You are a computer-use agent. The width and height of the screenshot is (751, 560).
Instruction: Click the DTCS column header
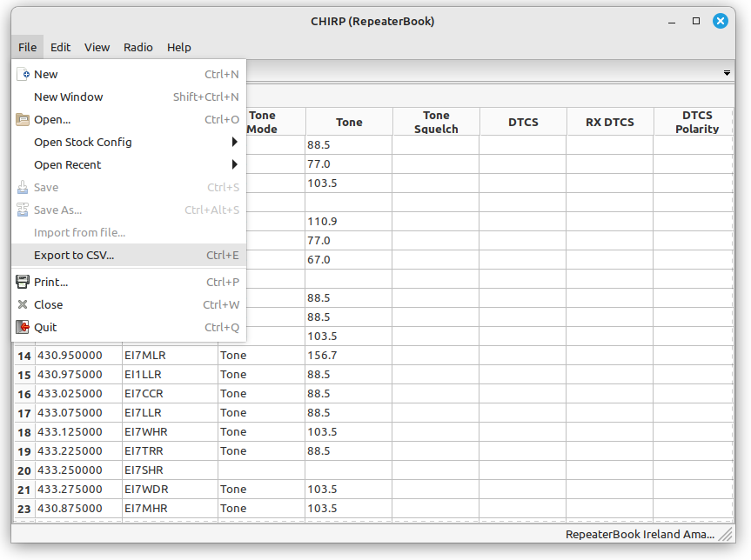click(x=523, y=122)
